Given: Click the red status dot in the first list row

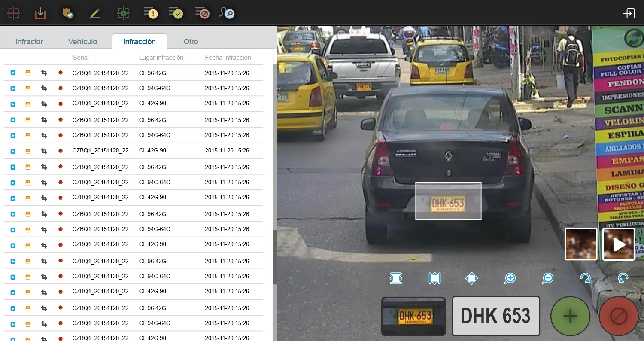Looking at the screenshot, I should click(61, 73).
